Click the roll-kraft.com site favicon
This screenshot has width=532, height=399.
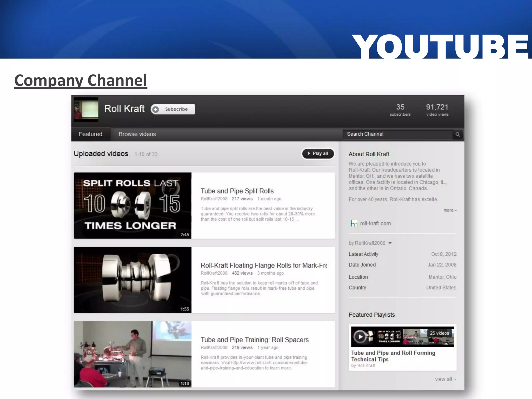coord(354,223)
